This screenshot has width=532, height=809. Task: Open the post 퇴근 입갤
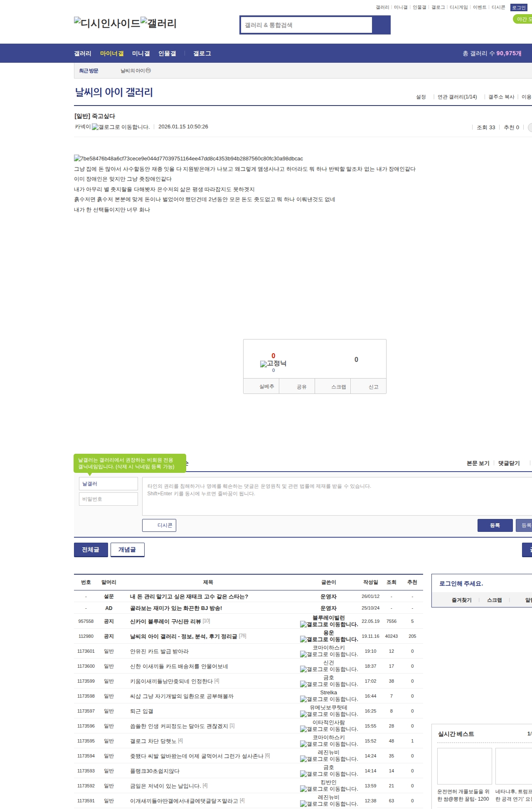point(142,711)
